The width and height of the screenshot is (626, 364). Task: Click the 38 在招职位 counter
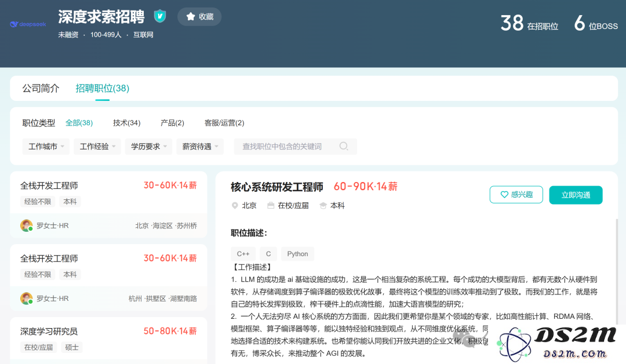pos(529,23)
